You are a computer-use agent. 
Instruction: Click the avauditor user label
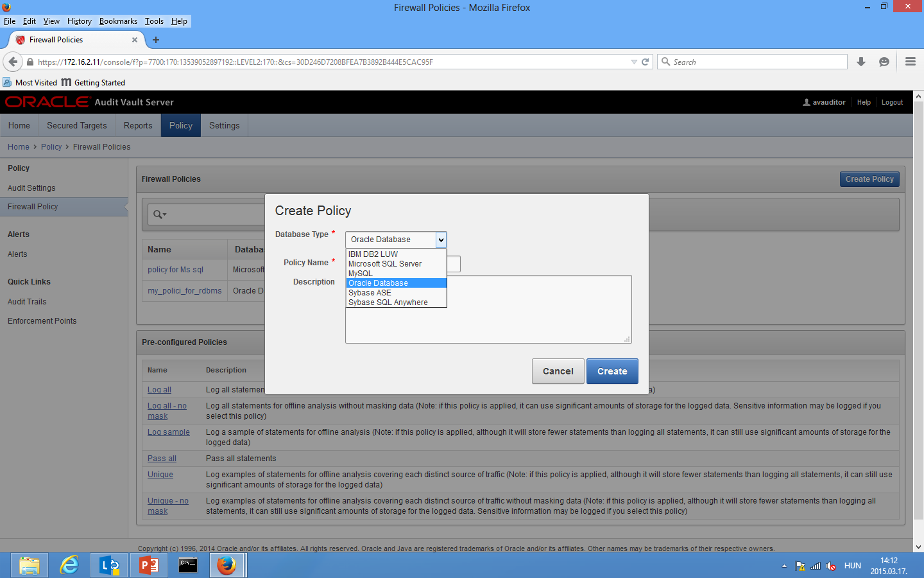(x=825, y=102)
